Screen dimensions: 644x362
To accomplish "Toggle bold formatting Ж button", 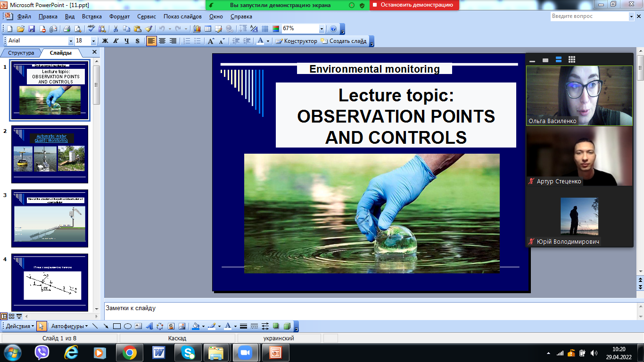I will coord(105,41).
